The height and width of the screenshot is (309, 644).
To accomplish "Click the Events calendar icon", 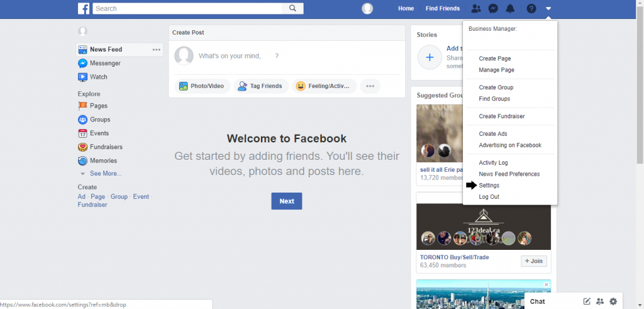I will 82,133.
